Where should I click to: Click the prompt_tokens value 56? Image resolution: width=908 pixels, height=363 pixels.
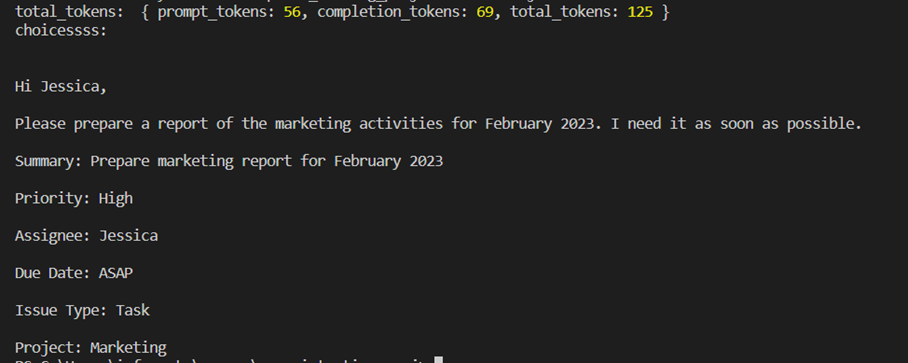(292, 12)
